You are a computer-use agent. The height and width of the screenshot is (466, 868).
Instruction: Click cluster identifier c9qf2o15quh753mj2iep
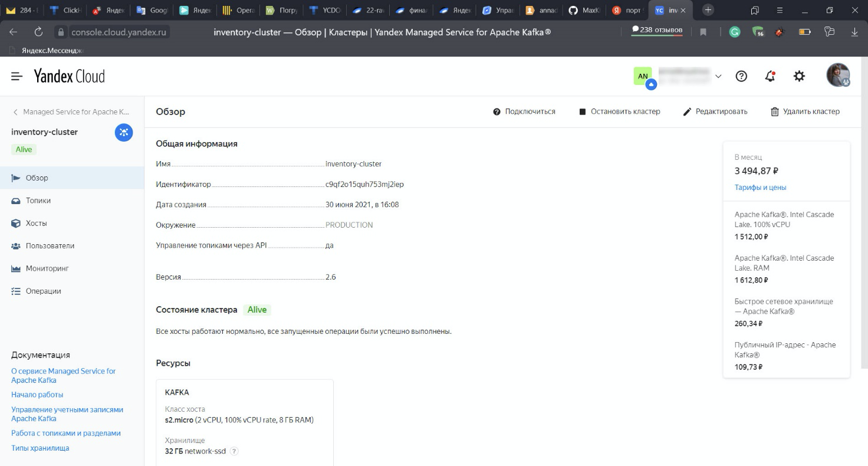tap(364, 185)
